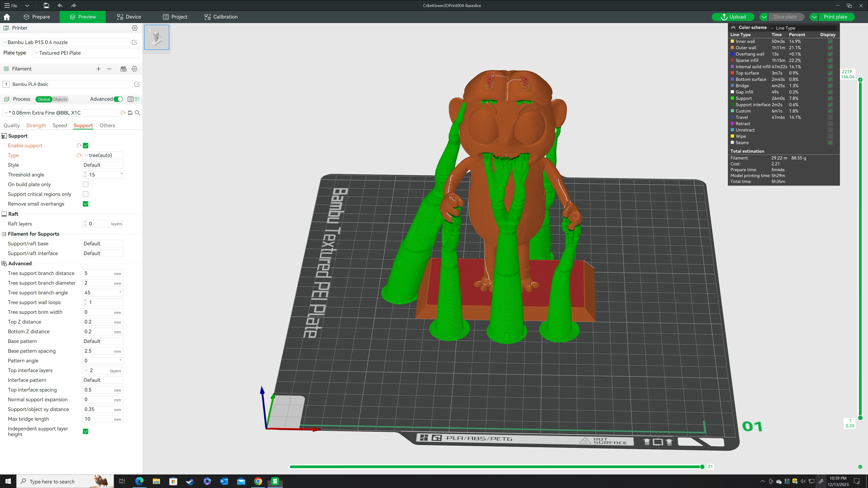Uncheck Independent support layer height
Image resolution: width=868 pixels, height=488 pixels.
(x=86, y=432)
